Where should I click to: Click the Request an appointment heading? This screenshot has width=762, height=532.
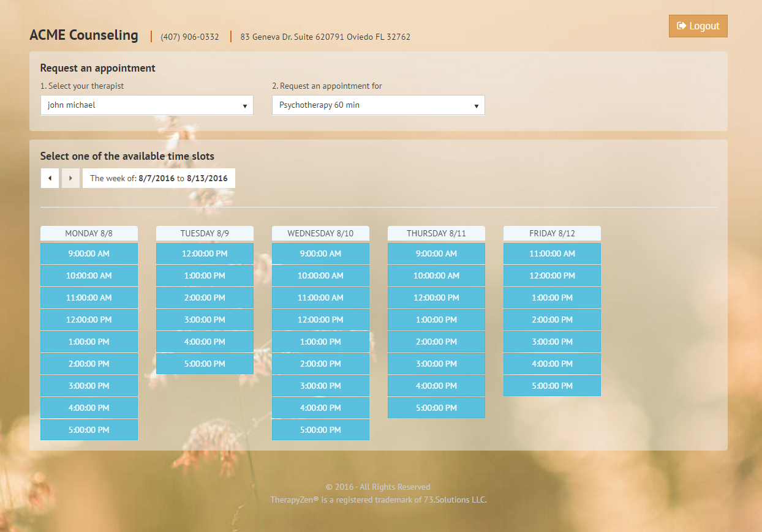click(98, 68)
